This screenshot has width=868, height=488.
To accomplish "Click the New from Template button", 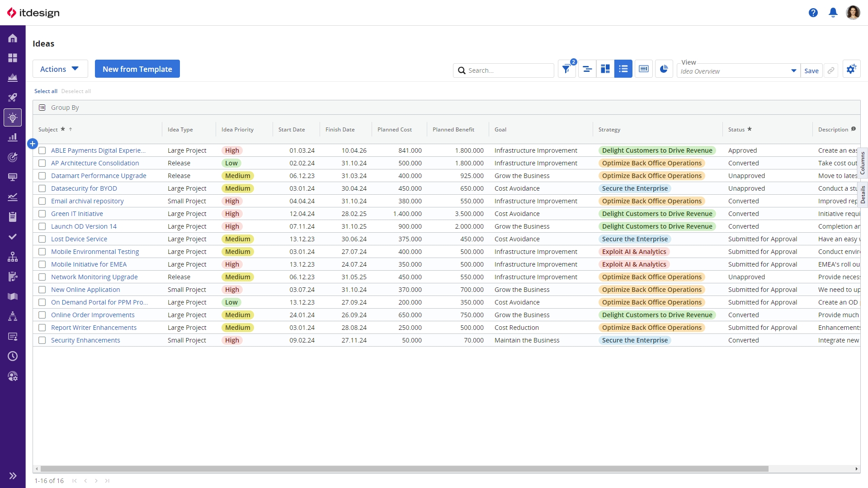I will point(137,69).
